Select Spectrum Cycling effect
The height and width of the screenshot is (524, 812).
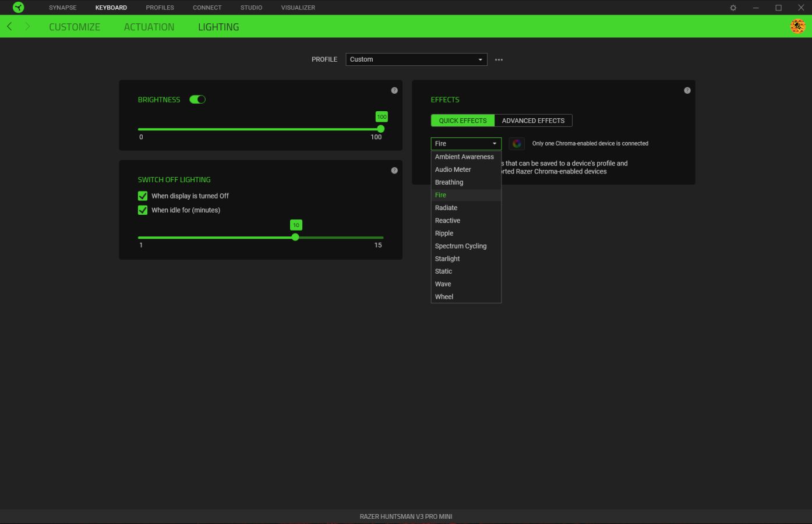[x=466, y=246]
